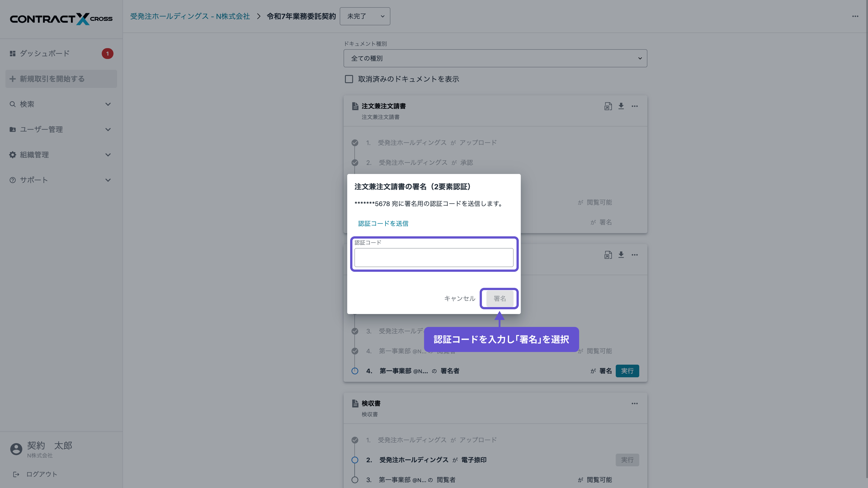This screenshot has width=868, height=488.
Task: Open ダッシュボード in the sidebar
Action: pos(45,54)
